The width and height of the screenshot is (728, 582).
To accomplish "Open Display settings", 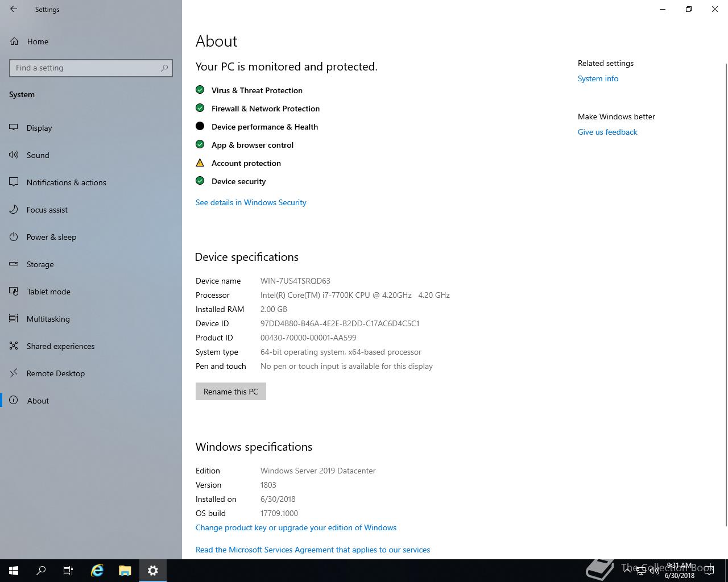I will (91, 128).
